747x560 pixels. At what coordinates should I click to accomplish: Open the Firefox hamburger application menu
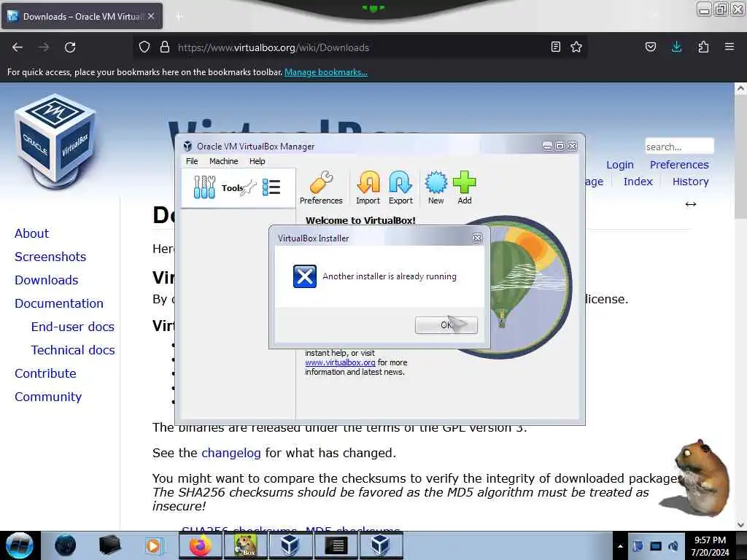tap(729, 47)
